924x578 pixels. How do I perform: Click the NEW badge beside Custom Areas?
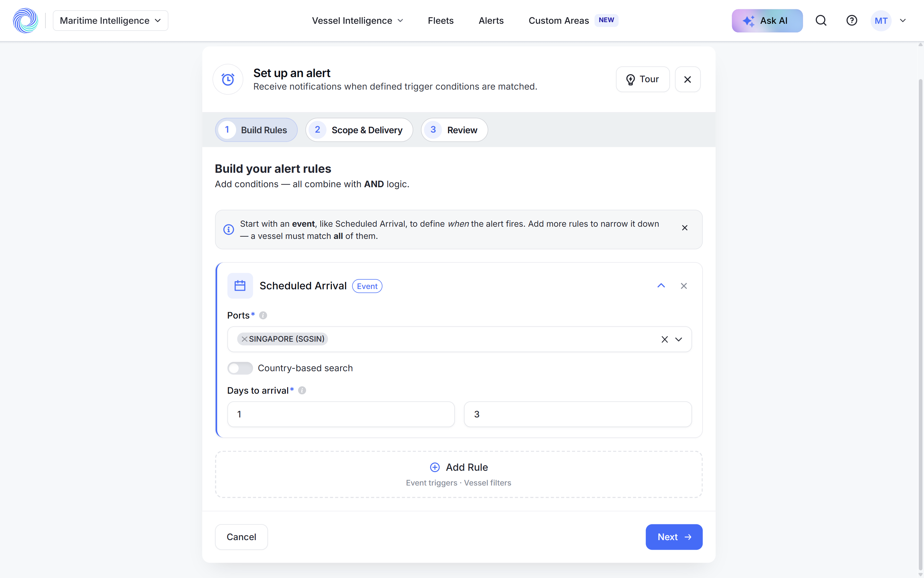[x=606, y=20]
